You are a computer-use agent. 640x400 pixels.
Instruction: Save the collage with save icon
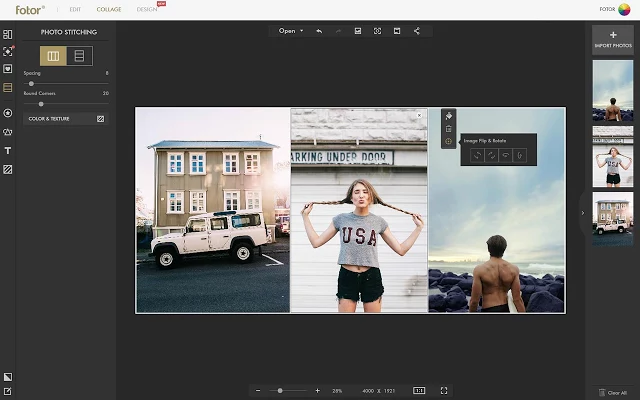point(358,31)
